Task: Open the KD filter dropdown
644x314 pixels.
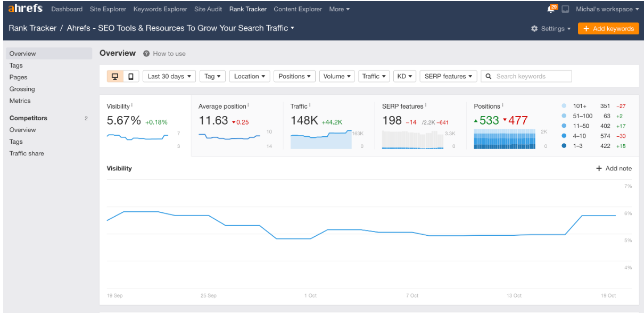Action: (404, 76)
